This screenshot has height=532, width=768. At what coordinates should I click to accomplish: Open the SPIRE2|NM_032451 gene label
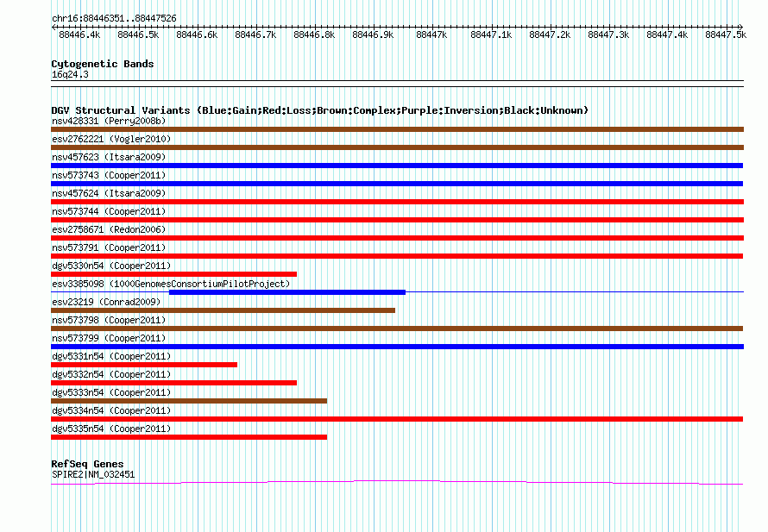pos(93,474)
